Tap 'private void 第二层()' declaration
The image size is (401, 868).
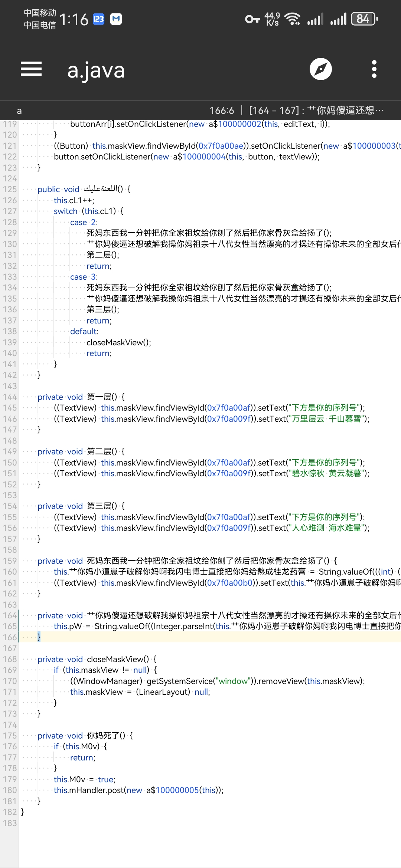click(81, 451)
